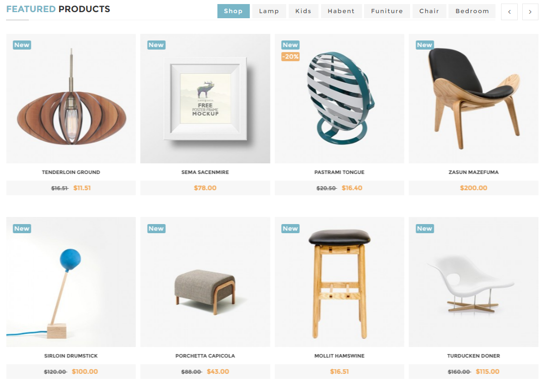This screenshot has width=542, height=392.
Task: Click the Mollit Hamswine product name
Action: 339,356
